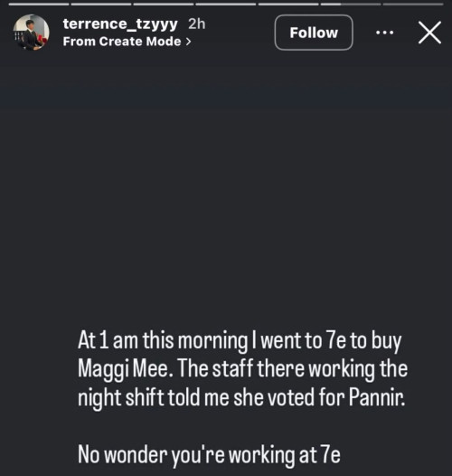Open the From Create Mode label
Image resolution: width=452 pixels, height=476 pixels.
122,42
